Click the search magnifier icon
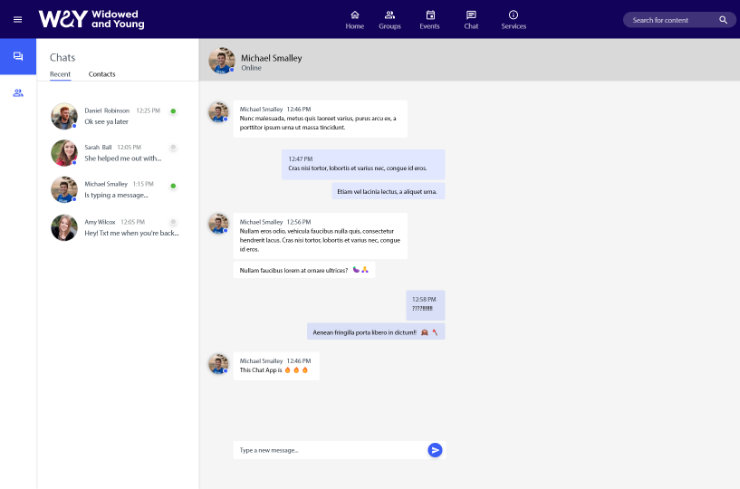The width and height of the screenshot is (740, 489). (723, 20)
